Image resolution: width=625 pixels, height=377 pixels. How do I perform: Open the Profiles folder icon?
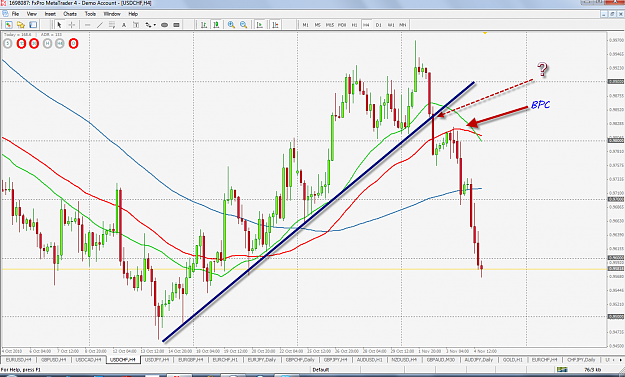(21, 25)
